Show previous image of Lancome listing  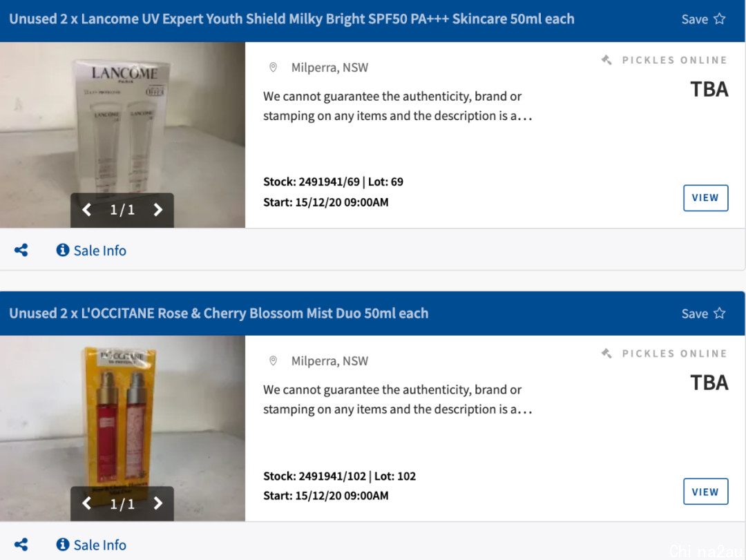tap(86, 210)
